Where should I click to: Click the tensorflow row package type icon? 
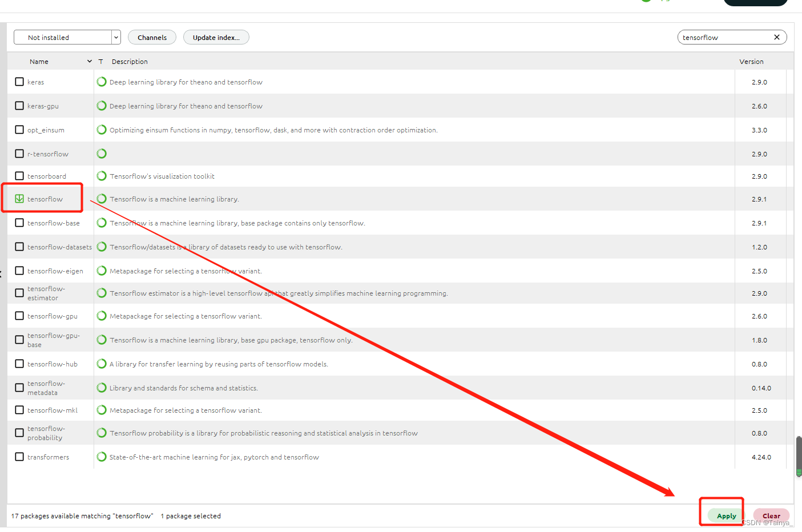tap(102, 199)
